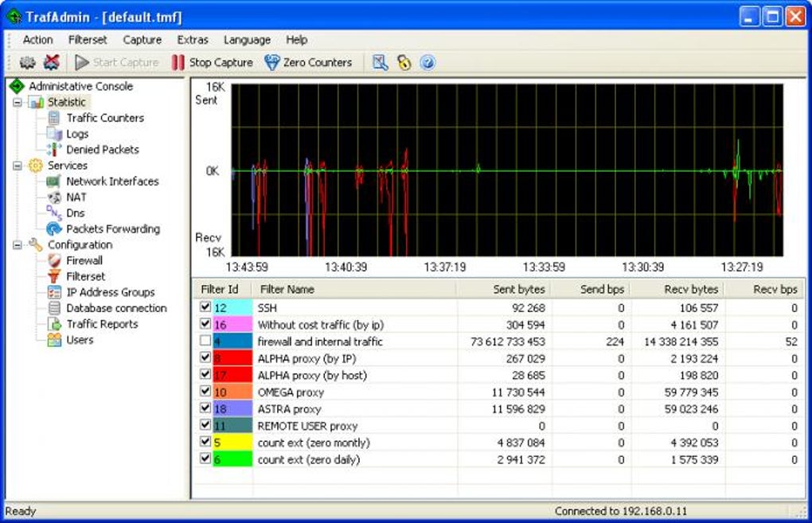Click cyan color swatch for filter 12
This screenshot has width=812, height=523.
click(232, 307)
